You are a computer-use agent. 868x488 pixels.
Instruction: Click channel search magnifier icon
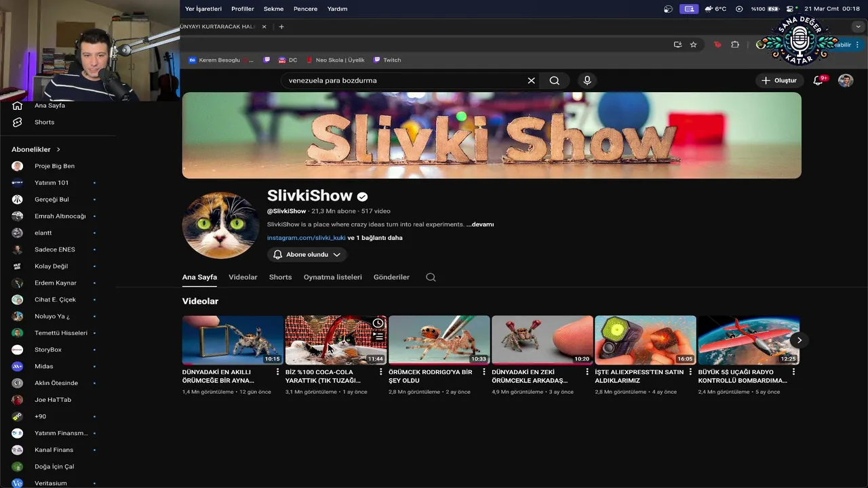point(431,277)
